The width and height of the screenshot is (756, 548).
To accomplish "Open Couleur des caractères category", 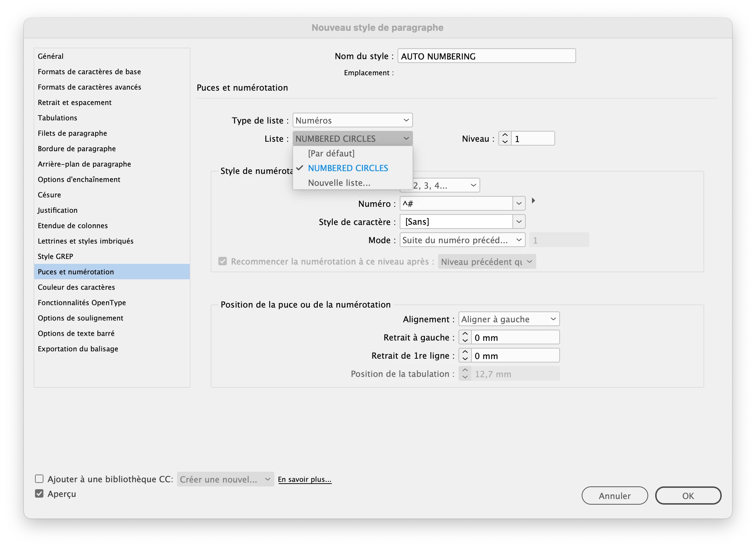I will (x=76, y=287).
